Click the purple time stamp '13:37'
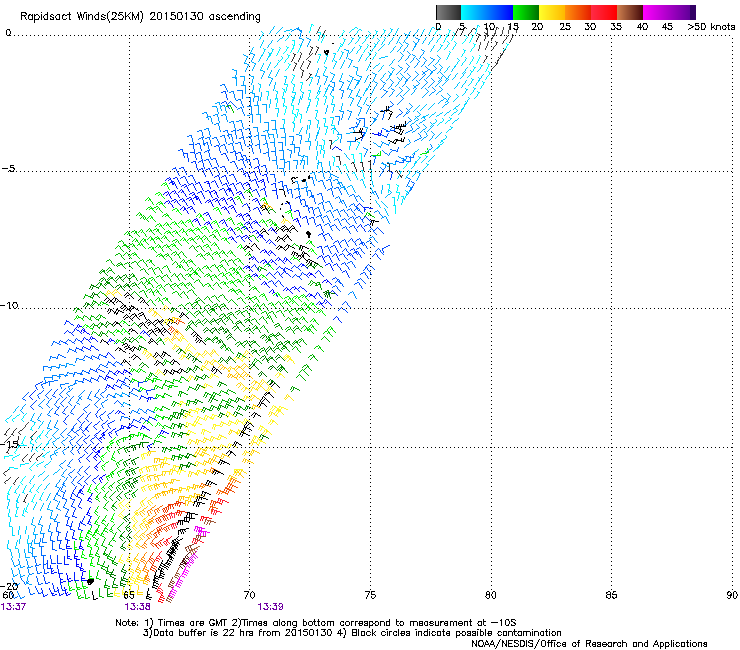This screenshot has width=740, height=650. [x=13, y=607]
